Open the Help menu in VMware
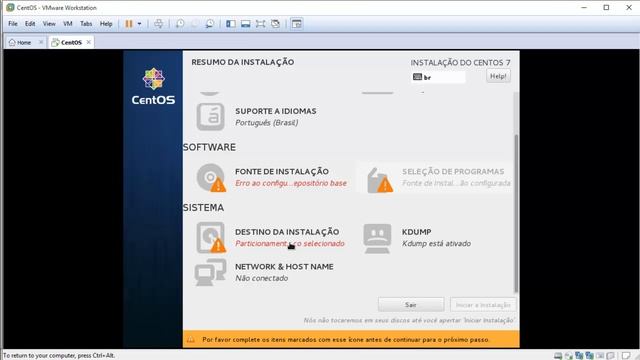The image size is (640, 360). point(106,24)
